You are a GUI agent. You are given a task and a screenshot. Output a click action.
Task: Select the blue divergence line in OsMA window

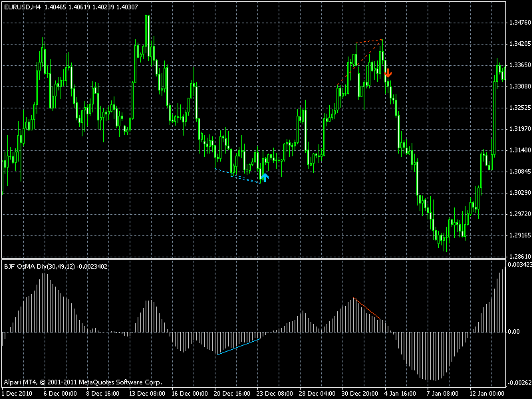239,346
